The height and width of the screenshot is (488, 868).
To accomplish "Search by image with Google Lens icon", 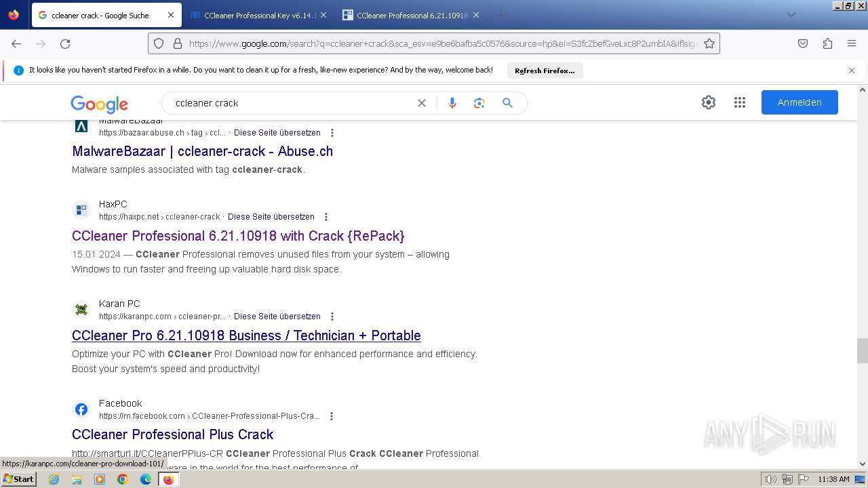I will [x=479, y=103].
